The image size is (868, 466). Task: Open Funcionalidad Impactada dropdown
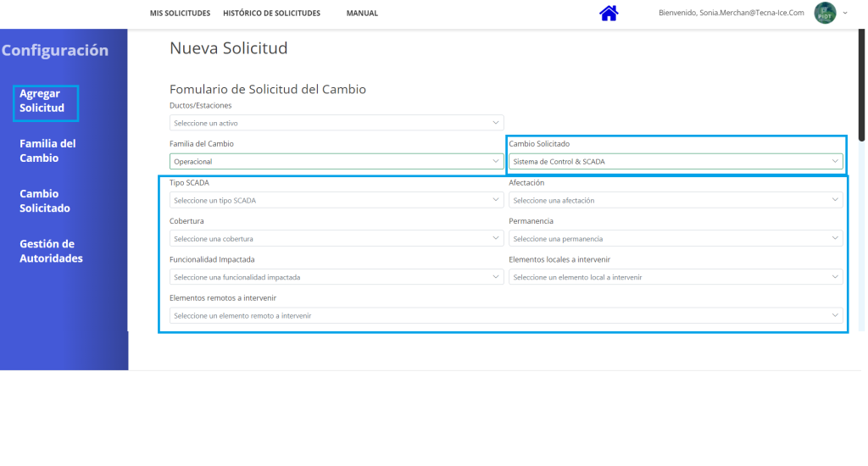[x=337, y=277]
